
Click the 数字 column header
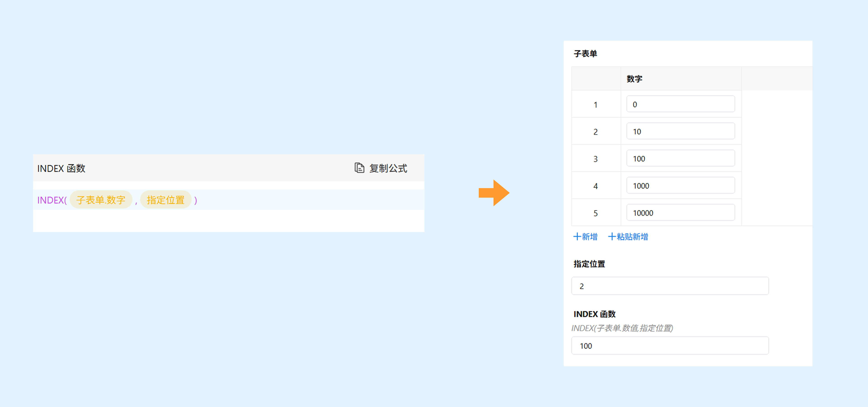[x=634, y=79]
